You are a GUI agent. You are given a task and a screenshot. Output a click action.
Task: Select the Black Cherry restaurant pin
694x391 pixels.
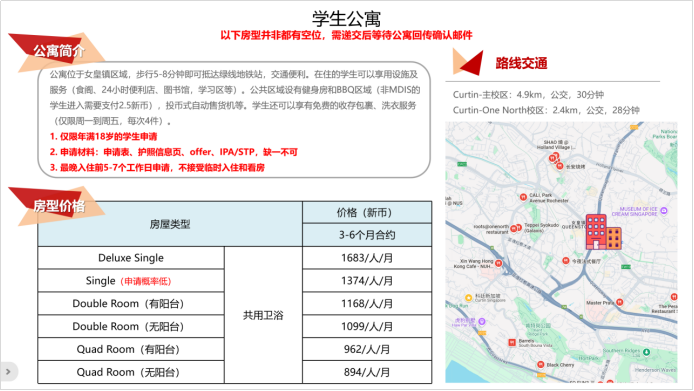pos(540,364)
